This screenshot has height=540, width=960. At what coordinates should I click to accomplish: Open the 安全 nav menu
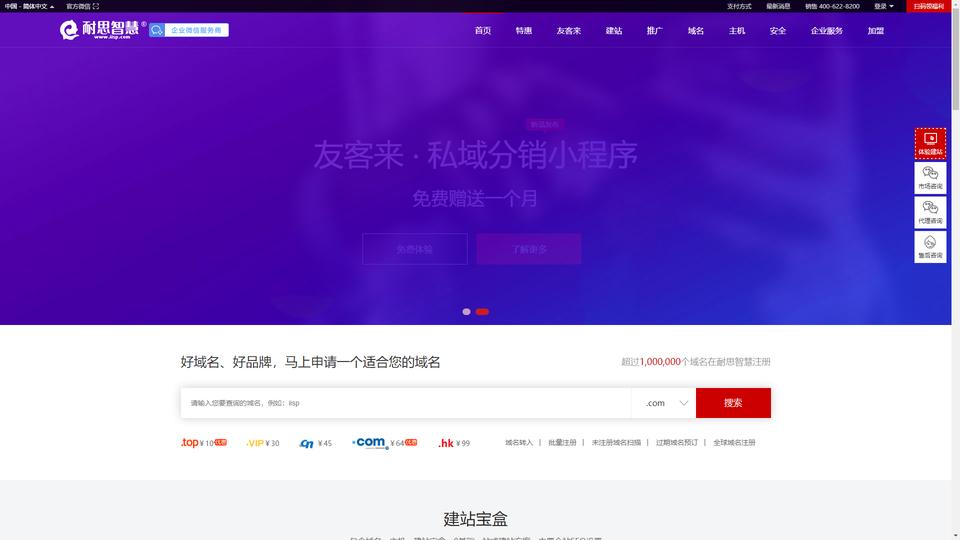[x=778, y=31]
